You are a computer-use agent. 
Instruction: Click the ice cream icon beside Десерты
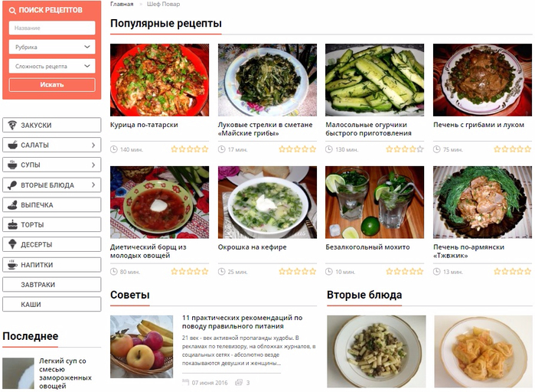pyautogui.click(x=12, y=244)
